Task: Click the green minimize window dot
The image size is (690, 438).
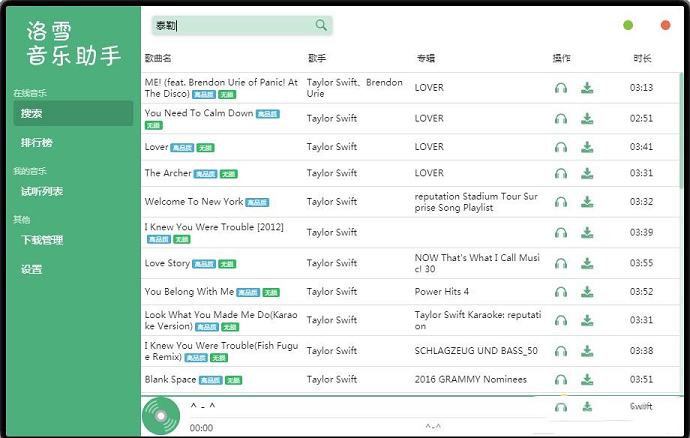Action: 628,25
